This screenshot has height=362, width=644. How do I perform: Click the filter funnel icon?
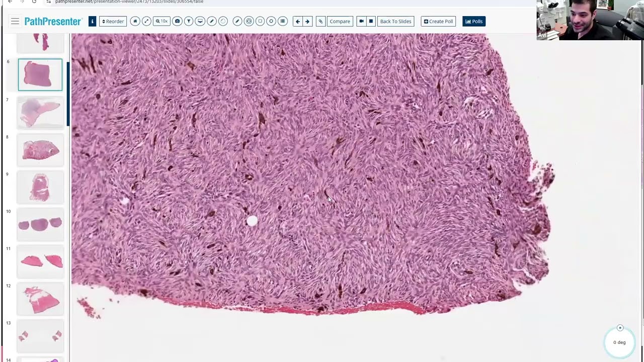pyautogui.click(x=189, y=21)
